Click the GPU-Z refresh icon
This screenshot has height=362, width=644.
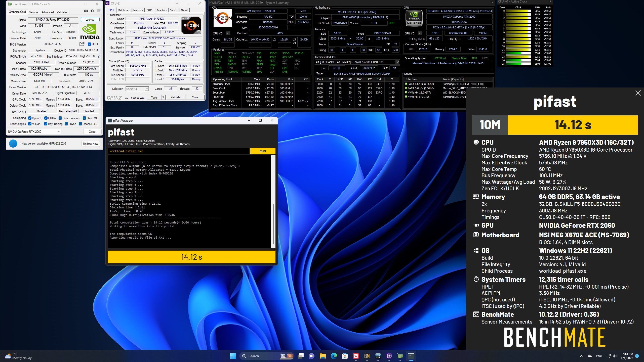(x=92, y=11)
